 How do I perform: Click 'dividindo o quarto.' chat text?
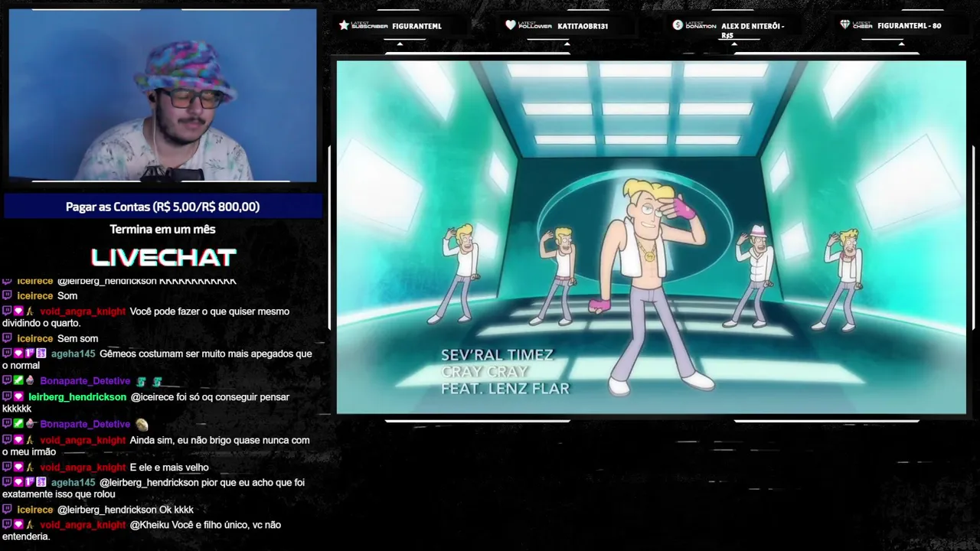(x=41, y=323)
